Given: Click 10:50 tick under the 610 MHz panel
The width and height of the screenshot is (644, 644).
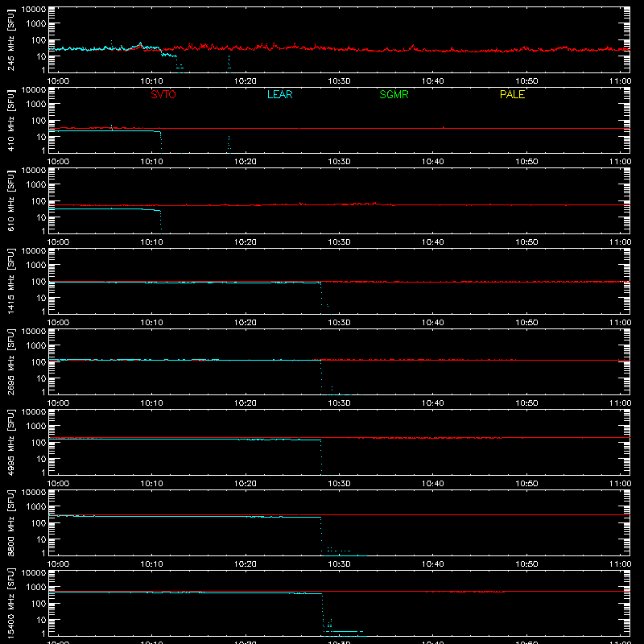Looking at the screenshot, I should coord(526,242).
